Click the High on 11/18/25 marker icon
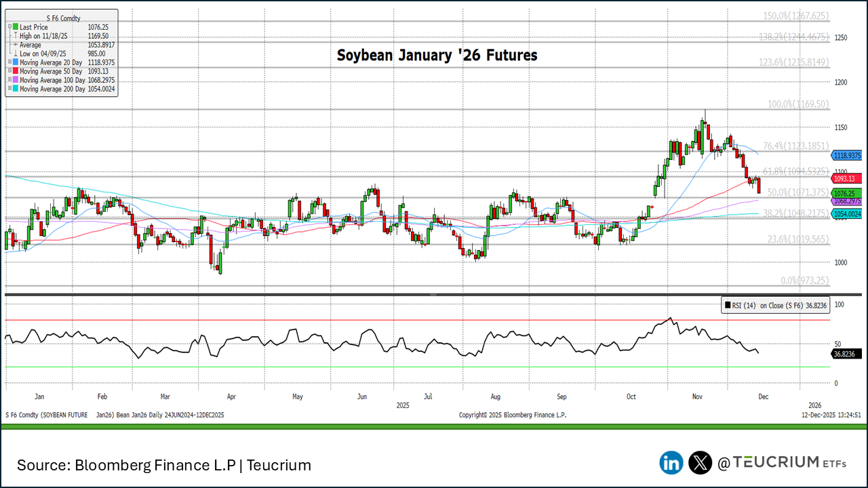868x488 pixels. click(x=15, y=36)
